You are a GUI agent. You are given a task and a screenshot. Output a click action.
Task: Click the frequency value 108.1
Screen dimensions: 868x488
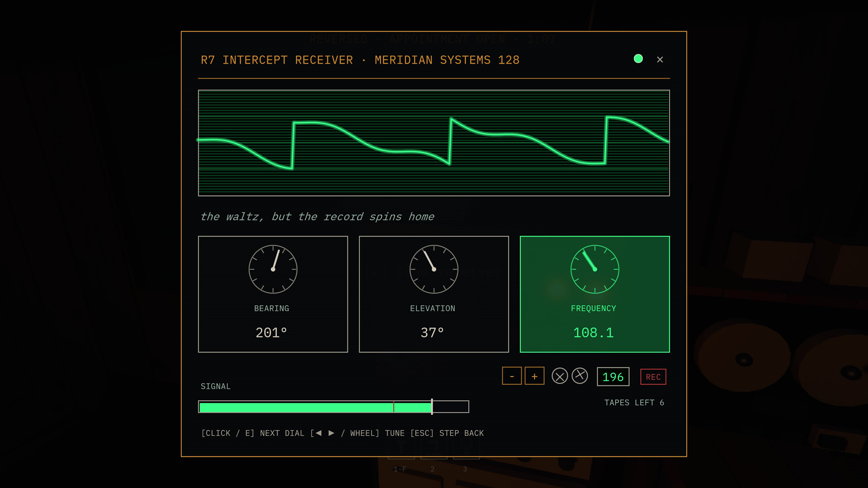(x=594, y=333)
